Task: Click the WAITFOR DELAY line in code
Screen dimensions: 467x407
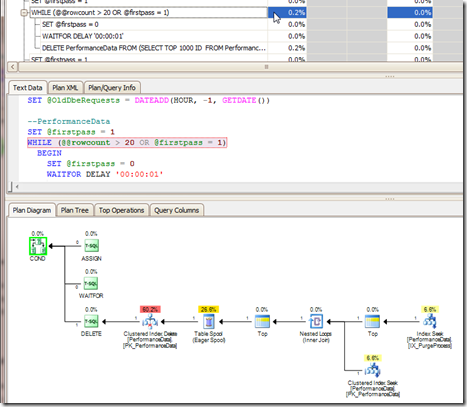Action: tap(105, 174)
